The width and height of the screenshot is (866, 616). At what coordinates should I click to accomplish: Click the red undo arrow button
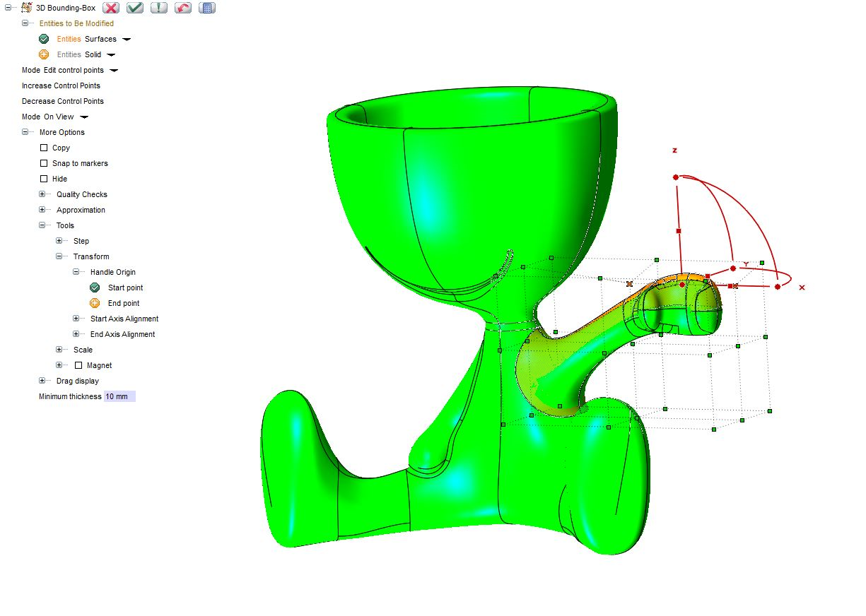(x=183, y=8)
